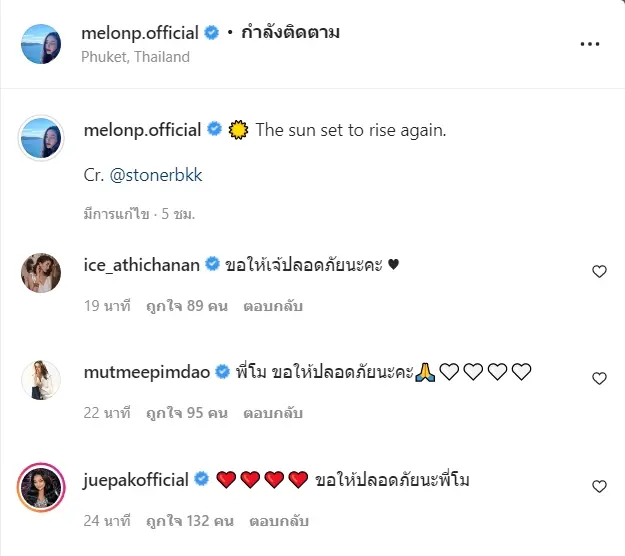Click melonp.official username in the header
The image size is (625, 556).
point(139,33)
